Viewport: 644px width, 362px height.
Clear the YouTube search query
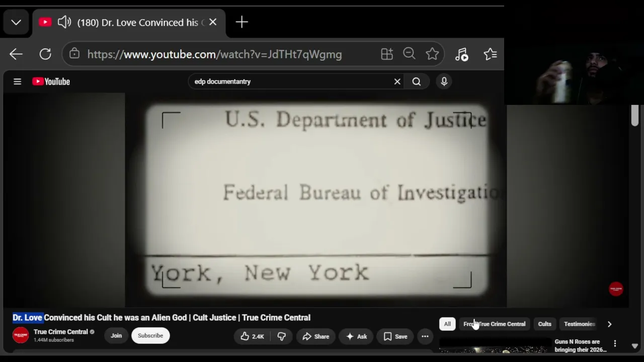pos(397,81)
